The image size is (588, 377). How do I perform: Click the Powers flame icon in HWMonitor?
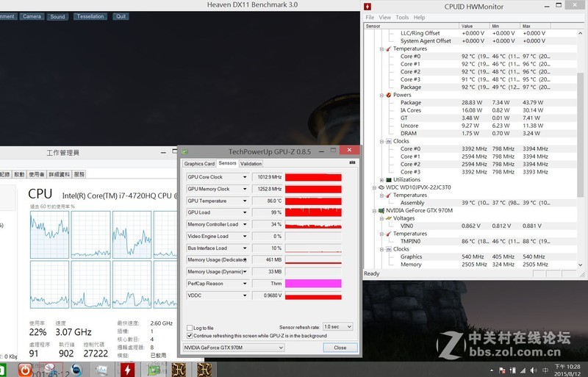[389, 95]
